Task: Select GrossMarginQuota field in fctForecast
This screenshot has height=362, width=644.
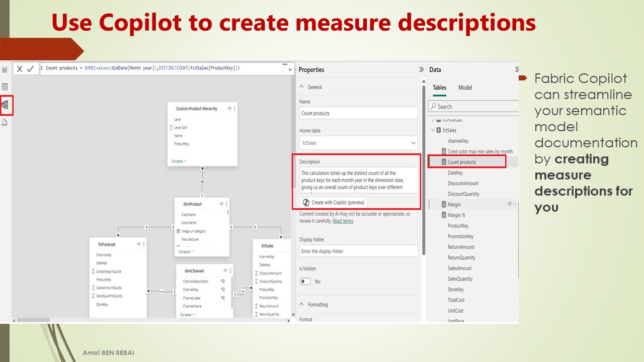Action: coord(108,271)
